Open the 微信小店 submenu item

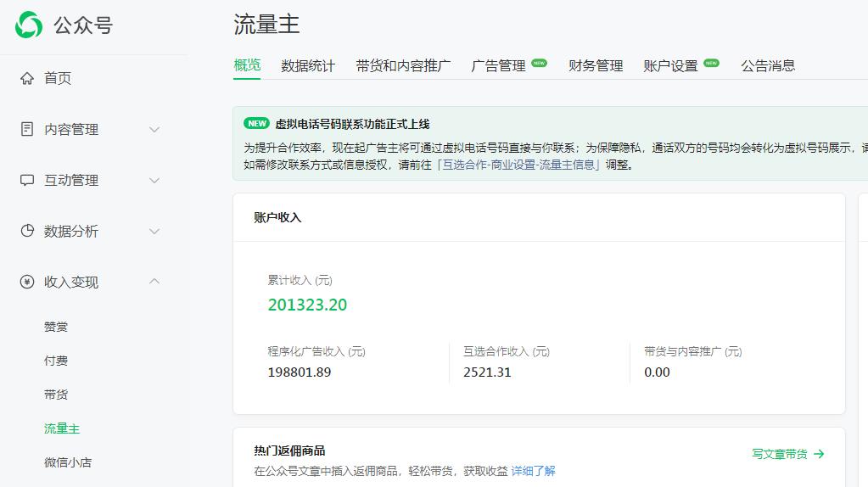pyautogui.click(x=68, y=462)
